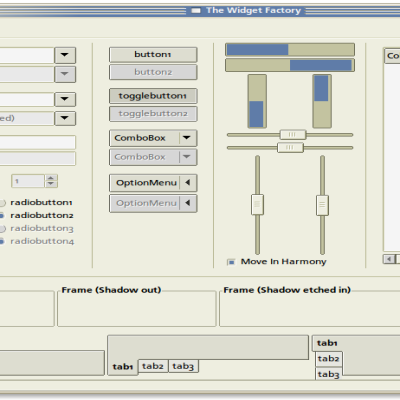Screen dimensions: 400x400
Task: Click the button1 button
Action: (x=153, y=54)
